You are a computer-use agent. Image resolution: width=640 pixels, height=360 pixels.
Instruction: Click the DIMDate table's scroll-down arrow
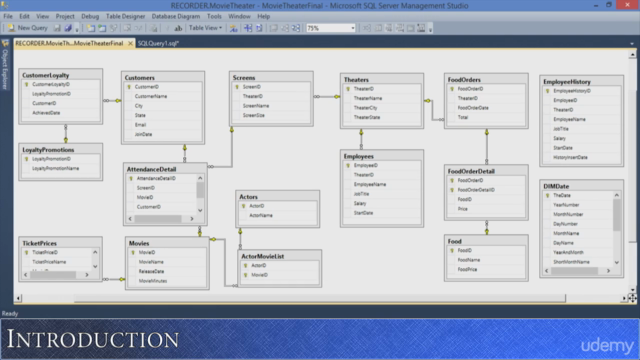617,262
